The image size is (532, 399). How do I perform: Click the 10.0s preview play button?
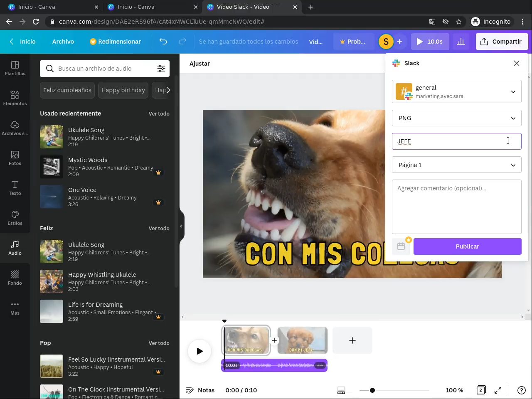click(x=430, y=42)
